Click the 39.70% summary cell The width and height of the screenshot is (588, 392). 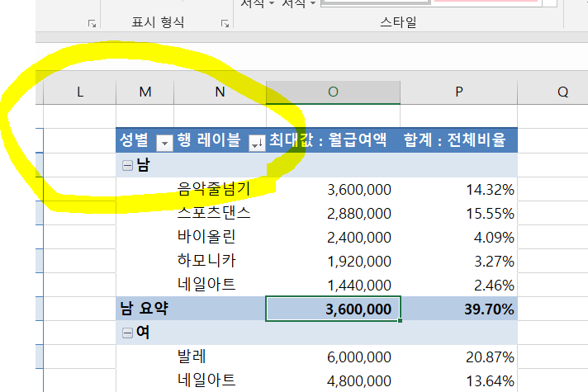(459, 309)
